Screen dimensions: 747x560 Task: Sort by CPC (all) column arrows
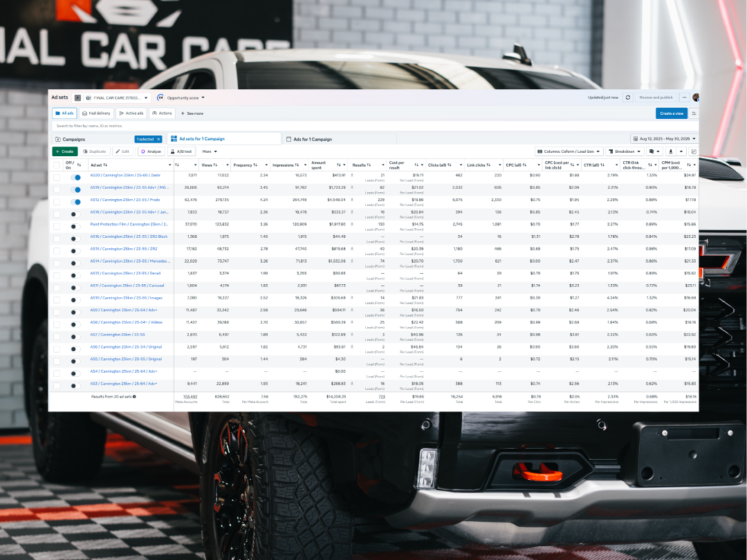[524, 165]
